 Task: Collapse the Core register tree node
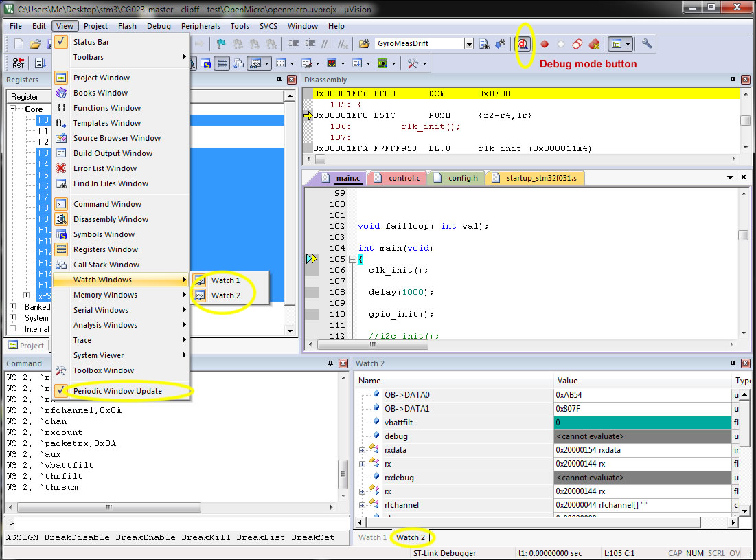(12, 109)
